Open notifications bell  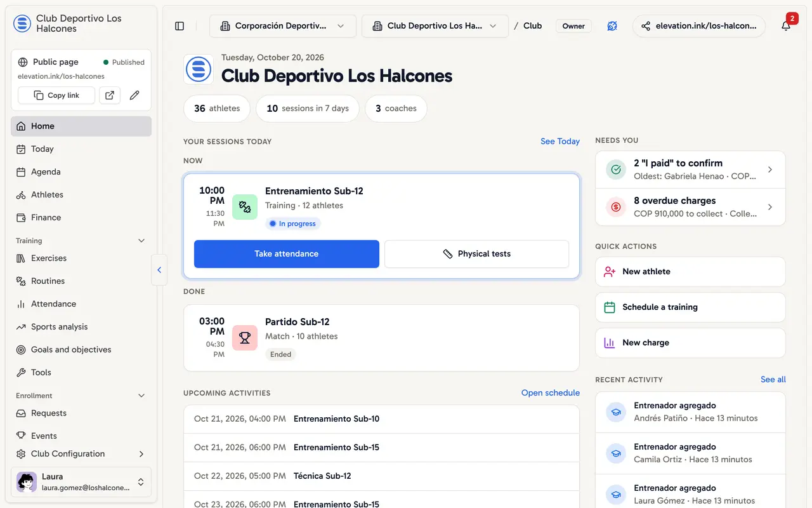[x=786, y=26]
